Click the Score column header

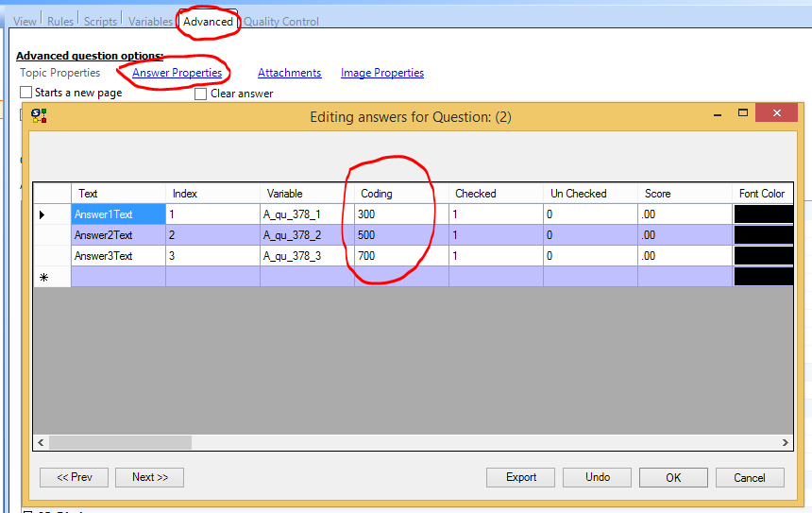pos(685,194)
